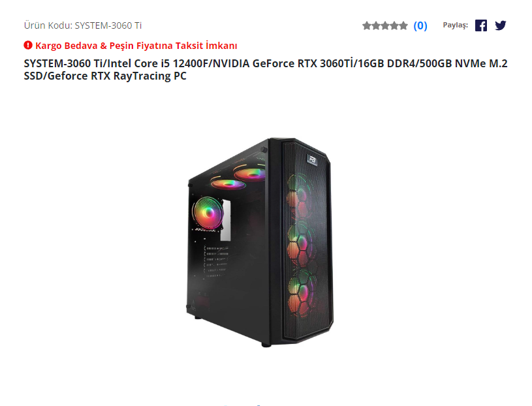This screenshot has width=532, height=406.
Task: Click the RGB CPU cooler fan in image
Action: coord(208,213)
